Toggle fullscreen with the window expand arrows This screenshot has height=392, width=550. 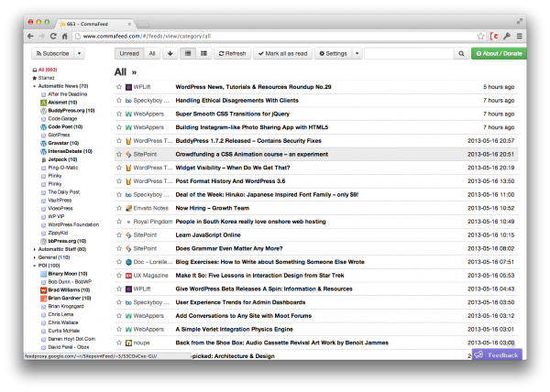click(520, 22)
